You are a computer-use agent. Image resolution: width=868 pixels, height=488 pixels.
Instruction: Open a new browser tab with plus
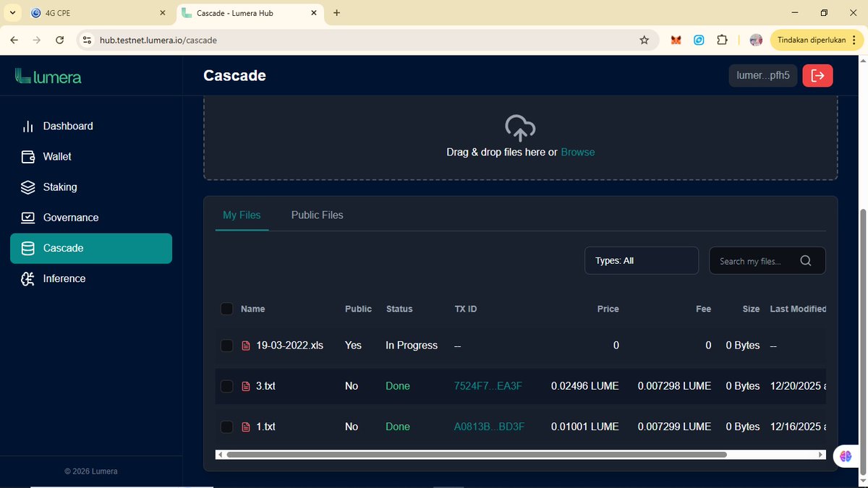point(337,13)
